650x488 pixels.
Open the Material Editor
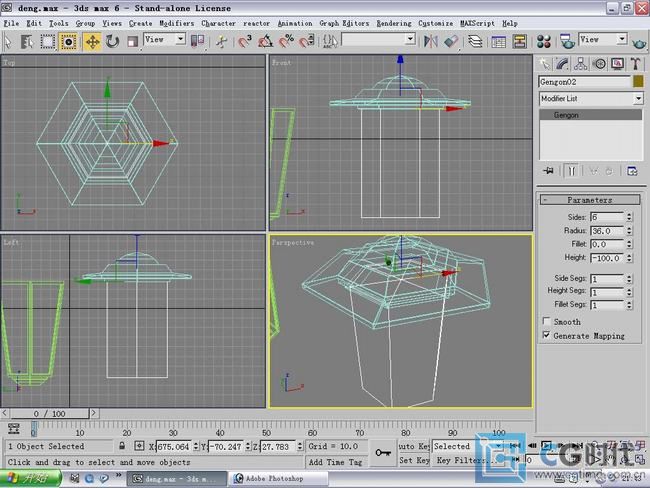click(543, 41)
